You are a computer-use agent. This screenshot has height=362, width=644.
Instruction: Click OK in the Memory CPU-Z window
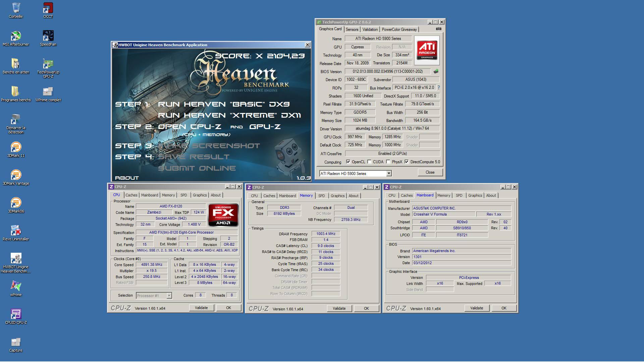[x=366, y=308]
